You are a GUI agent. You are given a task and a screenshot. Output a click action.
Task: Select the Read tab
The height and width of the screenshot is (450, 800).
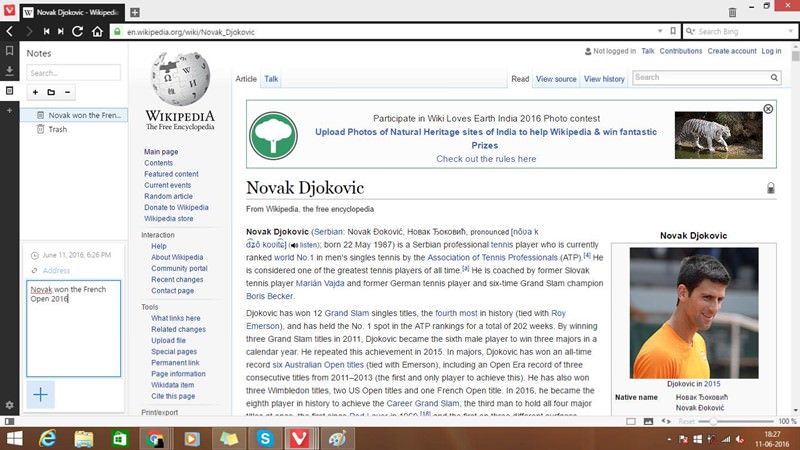520,79
